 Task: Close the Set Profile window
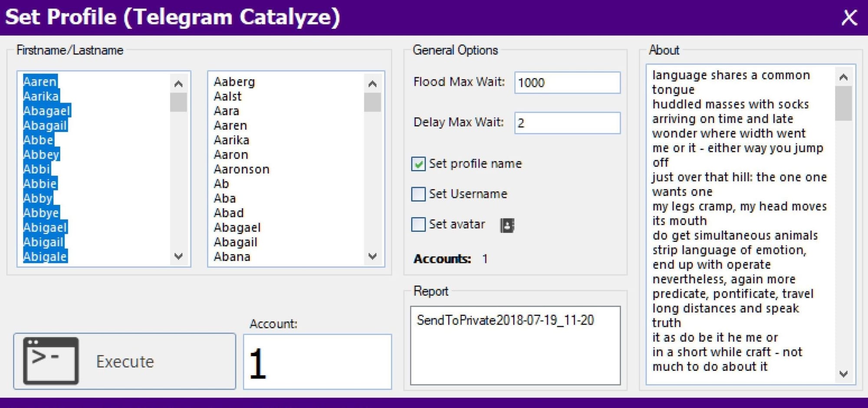pyautogui.click(x=849, y=18)
